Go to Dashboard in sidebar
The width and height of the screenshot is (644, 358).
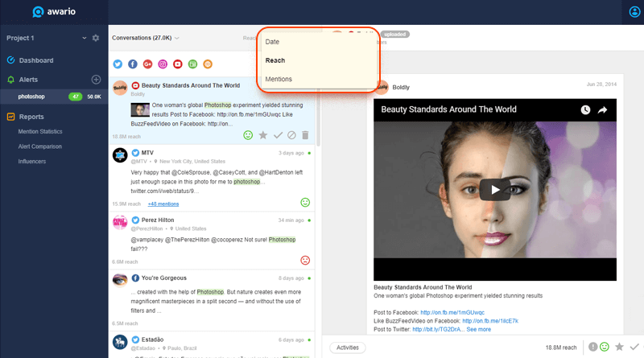tap(36, 60)
